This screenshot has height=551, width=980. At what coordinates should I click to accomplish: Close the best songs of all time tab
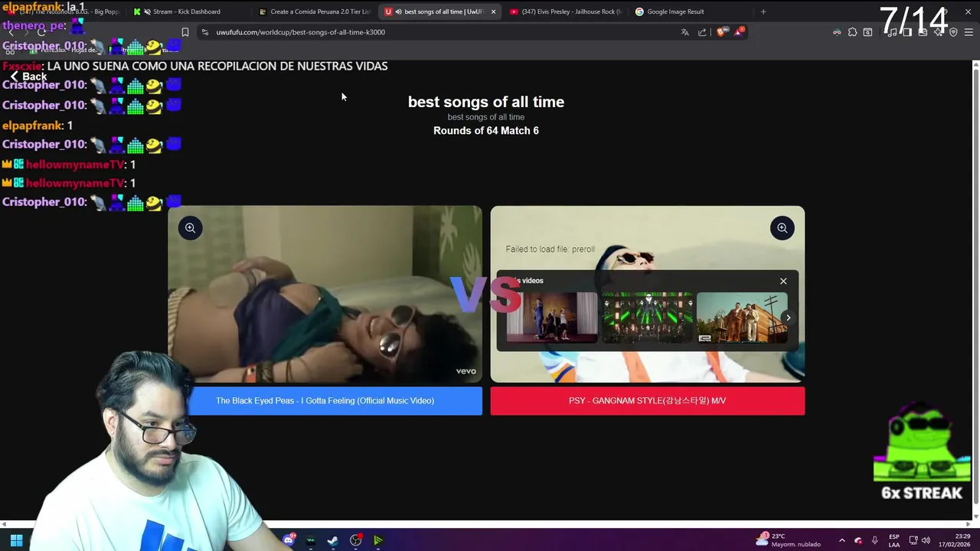493,11
